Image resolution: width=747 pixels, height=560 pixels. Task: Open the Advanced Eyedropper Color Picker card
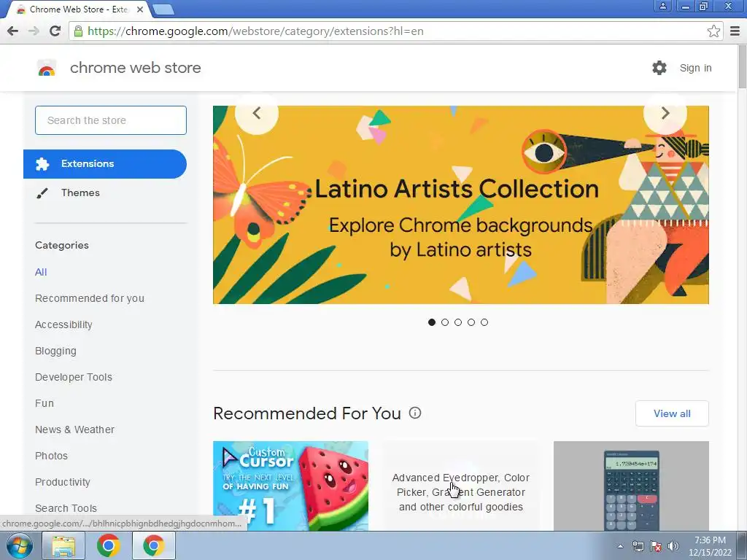[461, 486]
